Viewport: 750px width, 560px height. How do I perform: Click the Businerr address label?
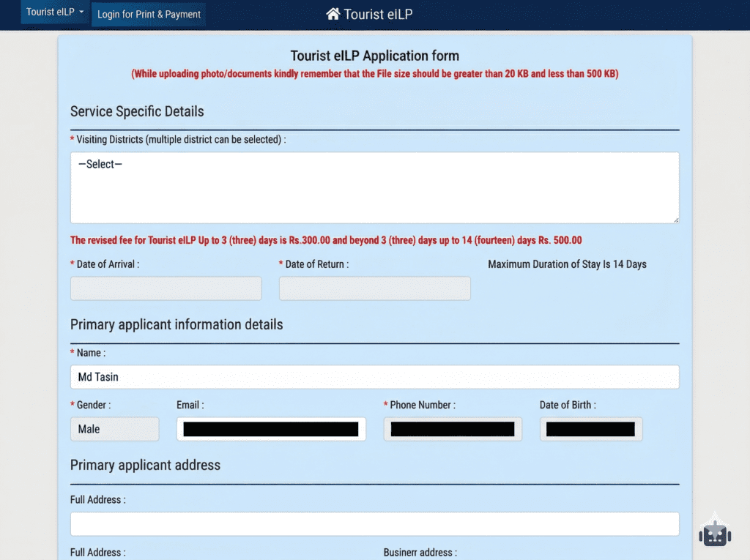[420, 553]
